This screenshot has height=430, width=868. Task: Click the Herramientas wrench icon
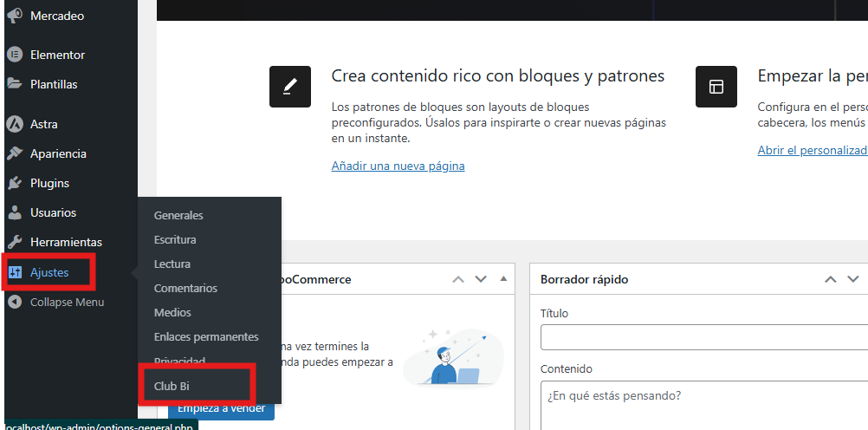pos(15,242)
